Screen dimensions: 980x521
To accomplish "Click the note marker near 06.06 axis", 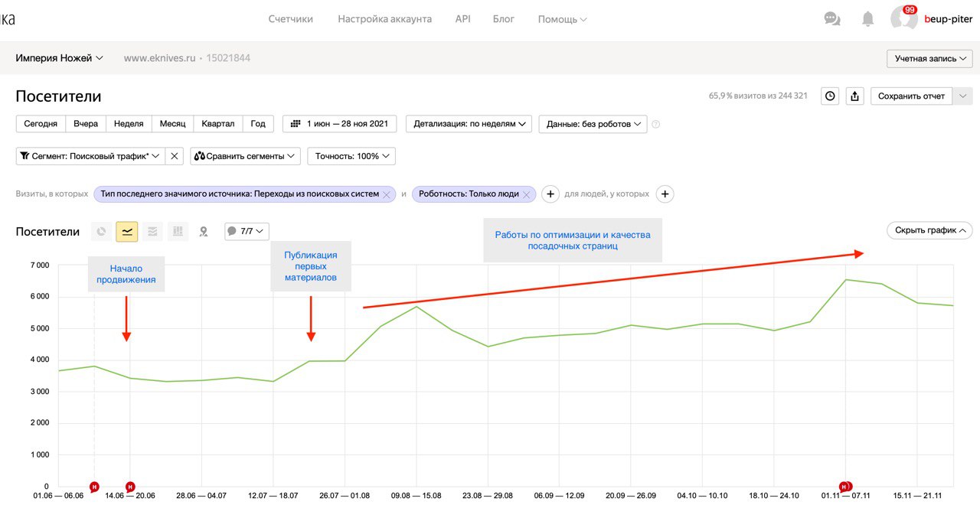I will [94, 487].
